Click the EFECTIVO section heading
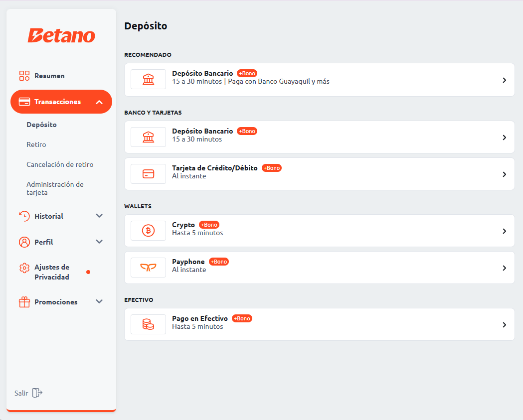 (139, 300)
